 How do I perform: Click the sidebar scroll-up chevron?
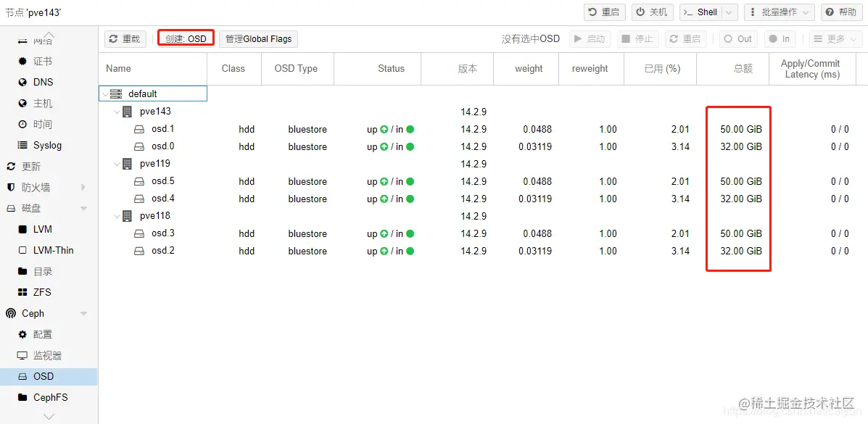(49, 34)
